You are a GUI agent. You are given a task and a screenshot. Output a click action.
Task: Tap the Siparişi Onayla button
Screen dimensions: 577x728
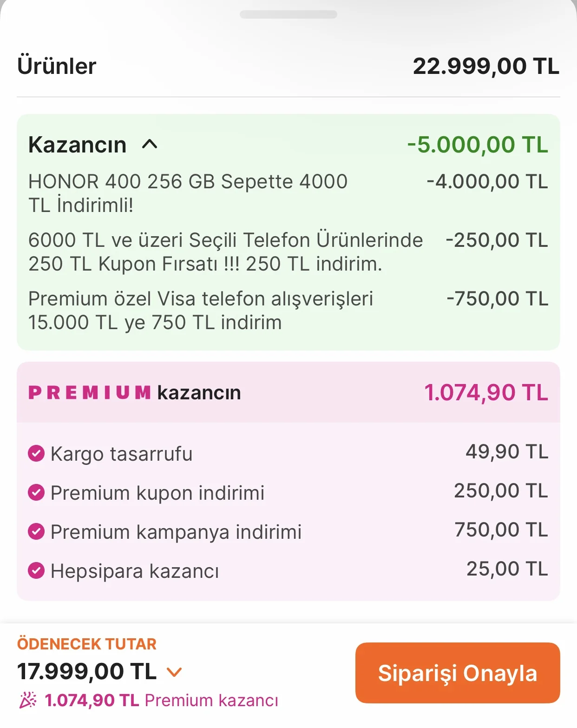click(x=457, y=673)
